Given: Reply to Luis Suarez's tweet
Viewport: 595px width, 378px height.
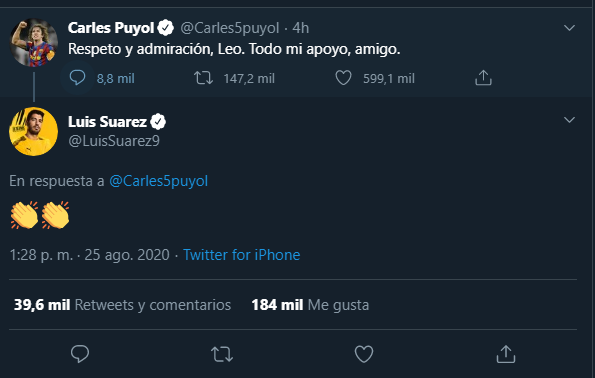Looking at the screenshot, I should [80, 354].
